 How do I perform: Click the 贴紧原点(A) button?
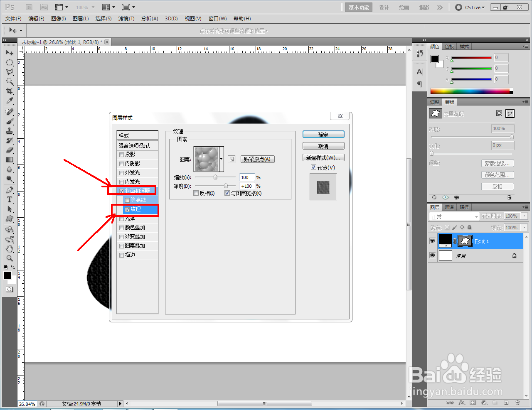click(258, 159)
